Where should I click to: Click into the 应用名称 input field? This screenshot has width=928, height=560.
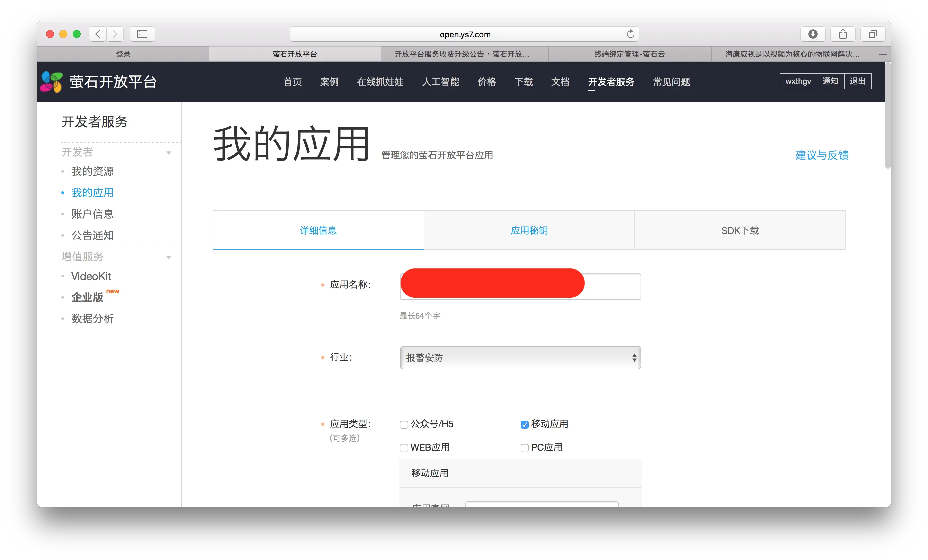click(612, 287)
